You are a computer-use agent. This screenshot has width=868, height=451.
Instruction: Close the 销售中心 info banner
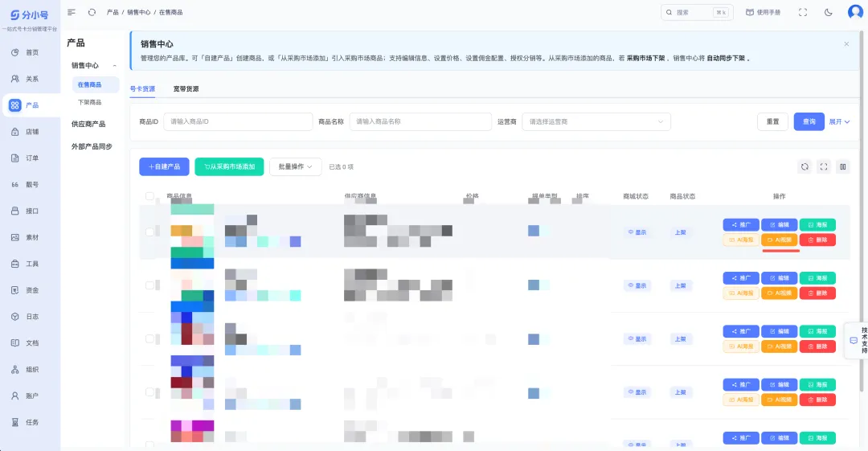846,43
